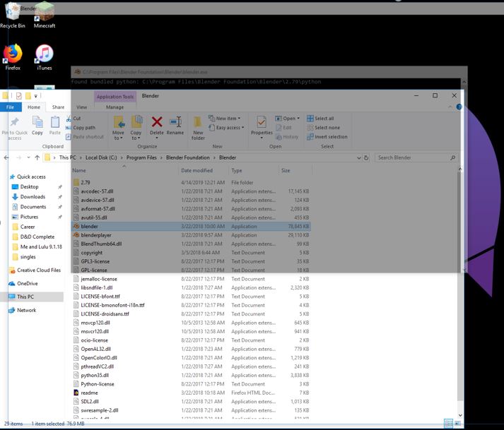Click Copy path in the ribbon
504x430 pixels.
click(x=81, y=128)
